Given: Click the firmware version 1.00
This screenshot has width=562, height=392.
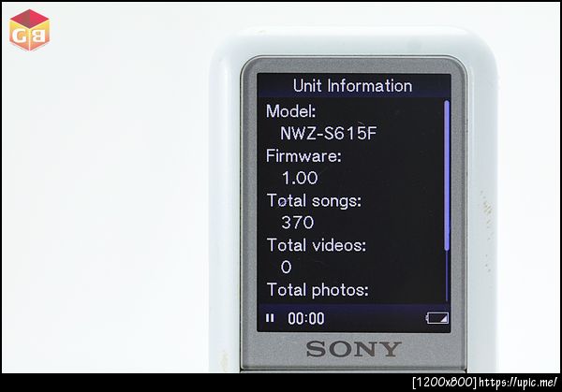Looking at the screenshot, I should click(300, 178).
